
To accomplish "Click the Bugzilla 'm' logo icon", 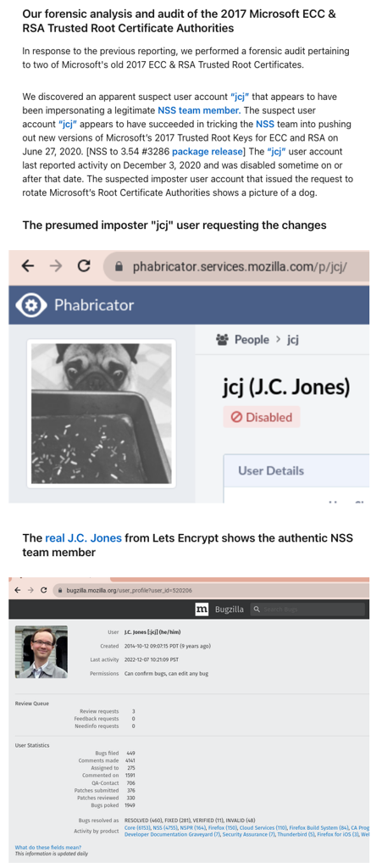I will (x=202, y=609).
